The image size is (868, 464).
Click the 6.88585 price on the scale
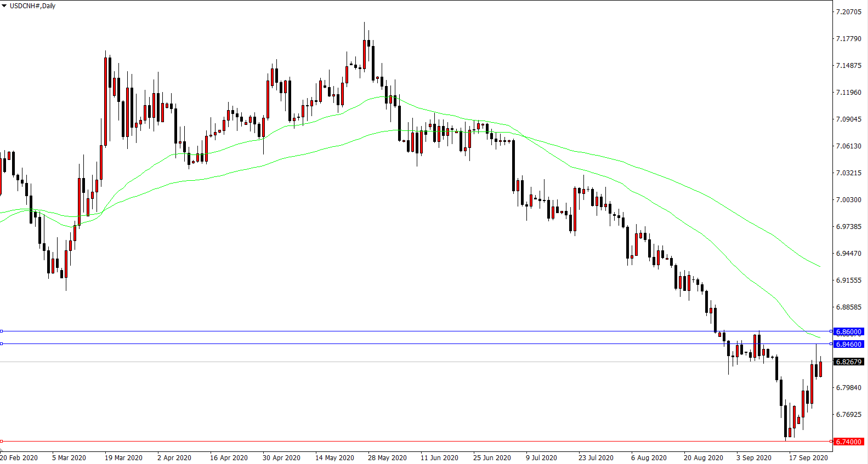848,307
